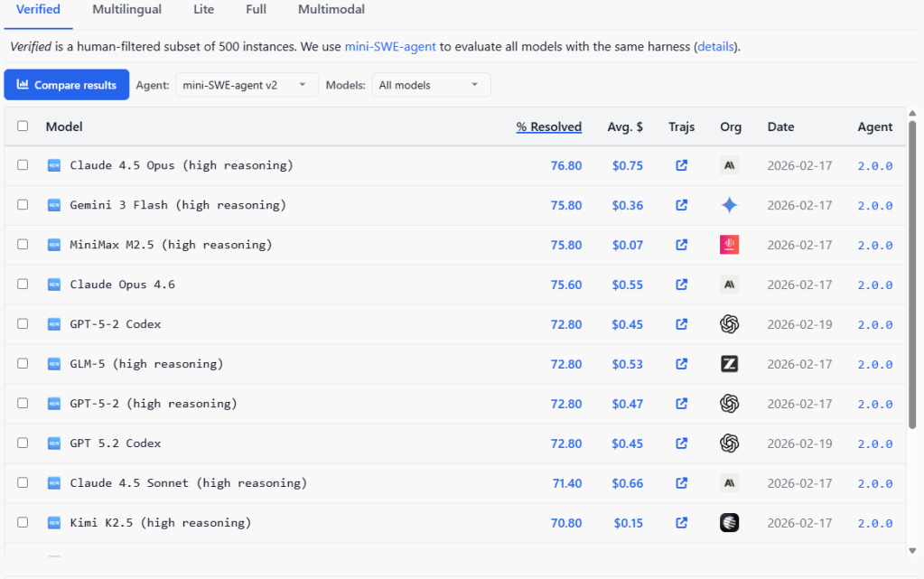Click OpenAI logo in GPT-5-2 Codex row
924x579 pixels.
pos(730,324)
